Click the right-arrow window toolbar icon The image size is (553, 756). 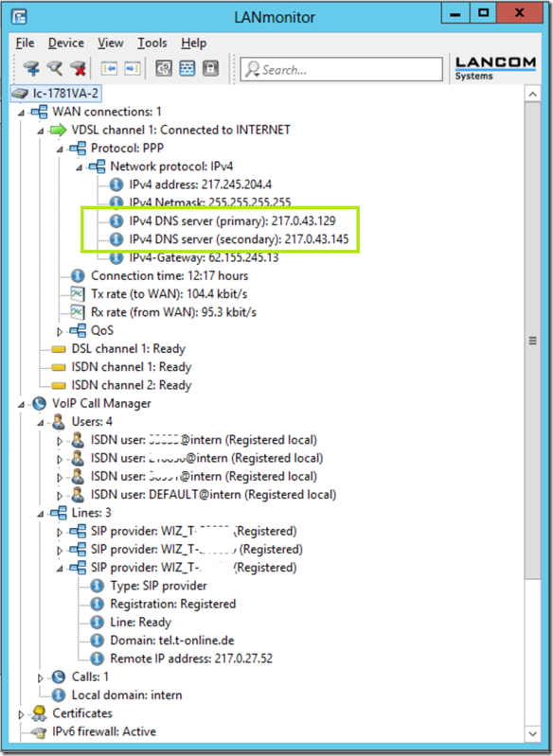(133, 69)
